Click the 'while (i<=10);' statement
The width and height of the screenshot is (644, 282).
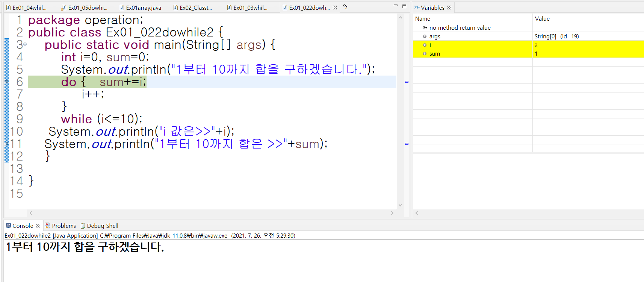pos(102,119)
